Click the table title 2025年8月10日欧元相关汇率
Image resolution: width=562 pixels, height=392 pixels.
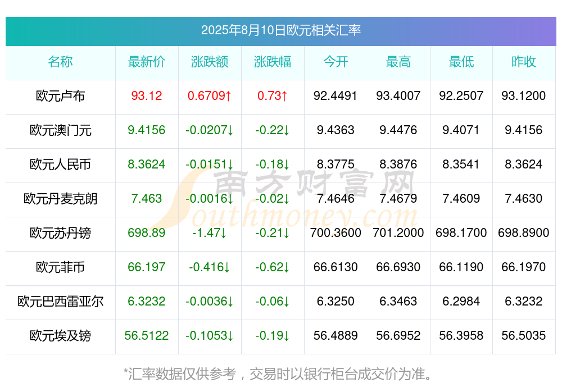pos(280,30)
